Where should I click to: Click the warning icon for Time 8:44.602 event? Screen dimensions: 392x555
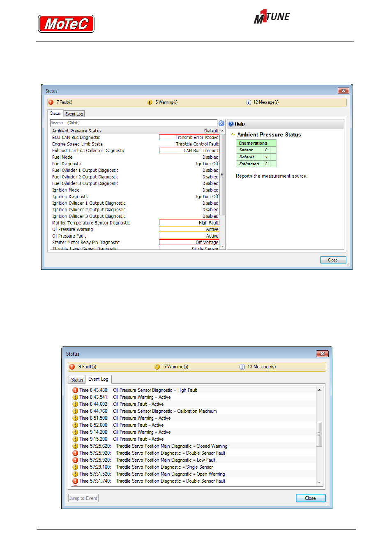coord(75,404)
